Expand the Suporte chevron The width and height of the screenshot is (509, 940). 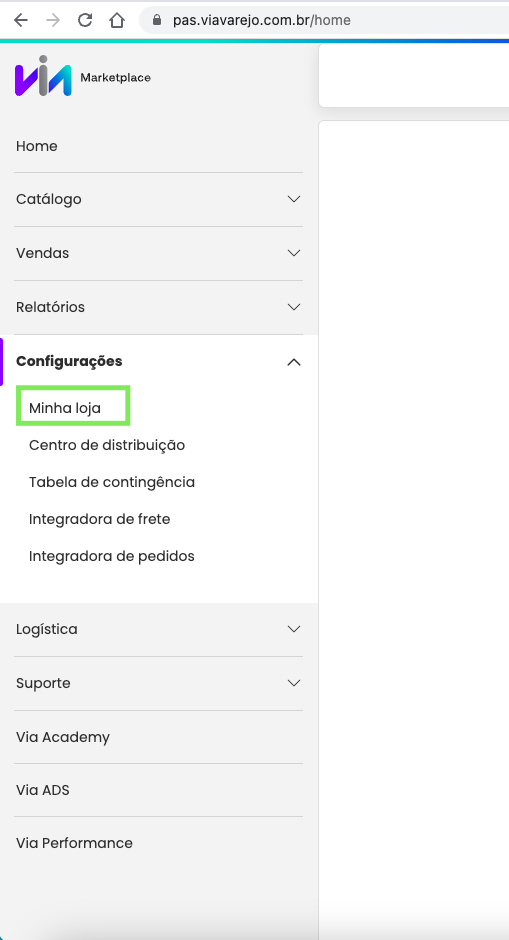coord(294,683)
